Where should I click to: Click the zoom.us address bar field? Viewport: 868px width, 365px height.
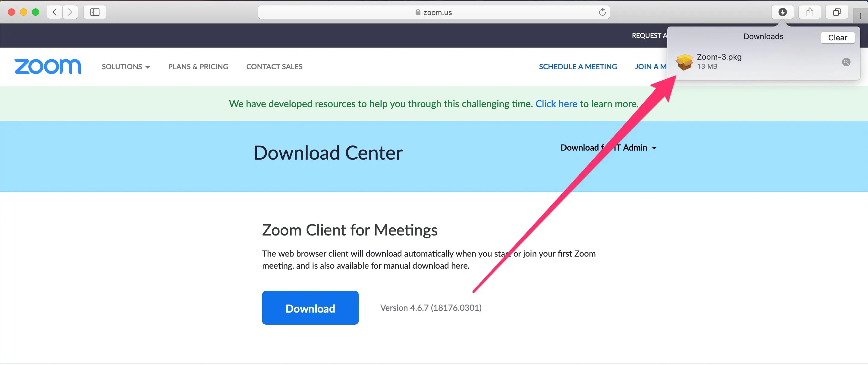(434, 12)
